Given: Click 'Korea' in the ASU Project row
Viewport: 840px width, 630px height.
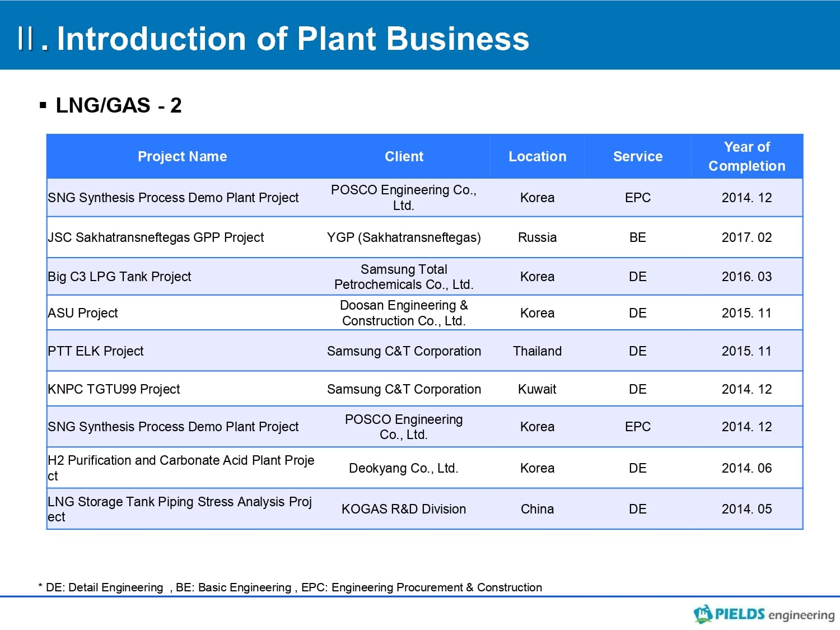Looking at the screenshot, I should point(537,313).
